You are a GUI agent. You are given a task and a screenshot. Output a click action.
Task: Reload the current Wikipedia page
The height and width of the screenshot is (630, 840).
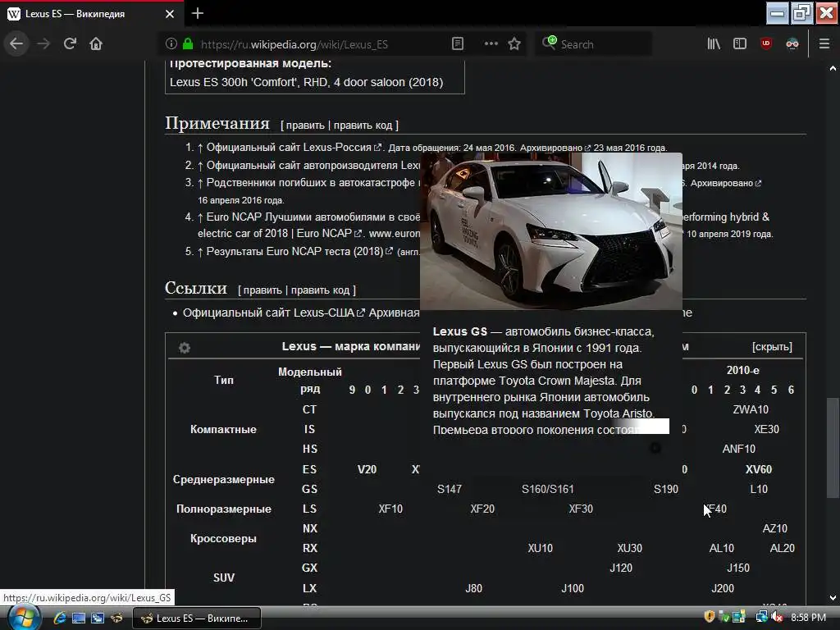tap(70, 44)
